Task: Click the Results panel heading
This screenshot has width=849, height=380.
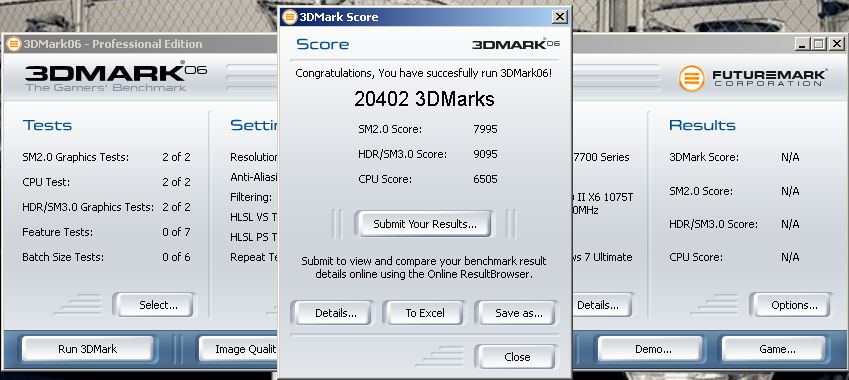Action: tap(702, 125)
